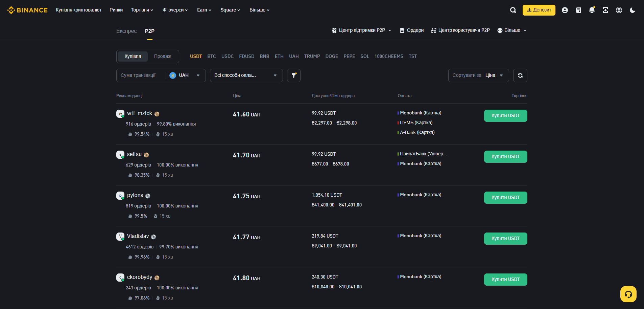Click Vladislav advertiser avatar

(120, 237)
